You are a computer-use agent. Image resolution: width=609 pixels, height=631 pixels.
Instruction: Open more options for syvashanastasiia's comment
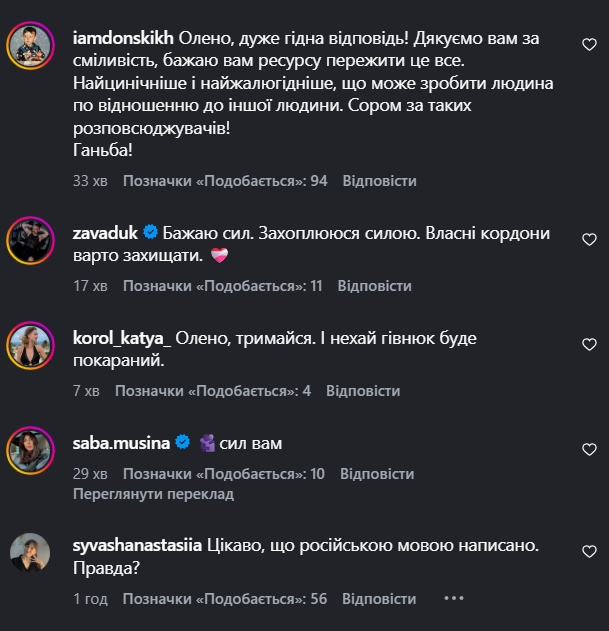454,598
